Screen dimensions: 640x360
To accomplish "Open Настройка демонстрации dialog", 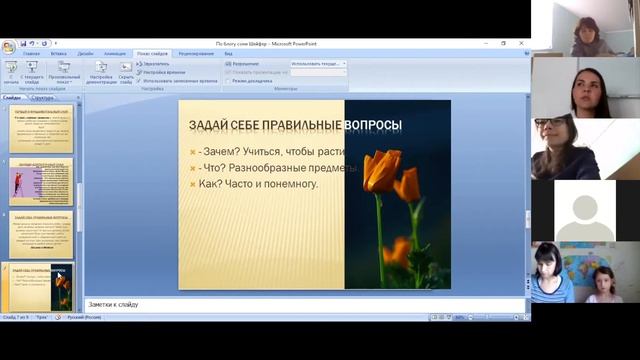I will (101, 73).
